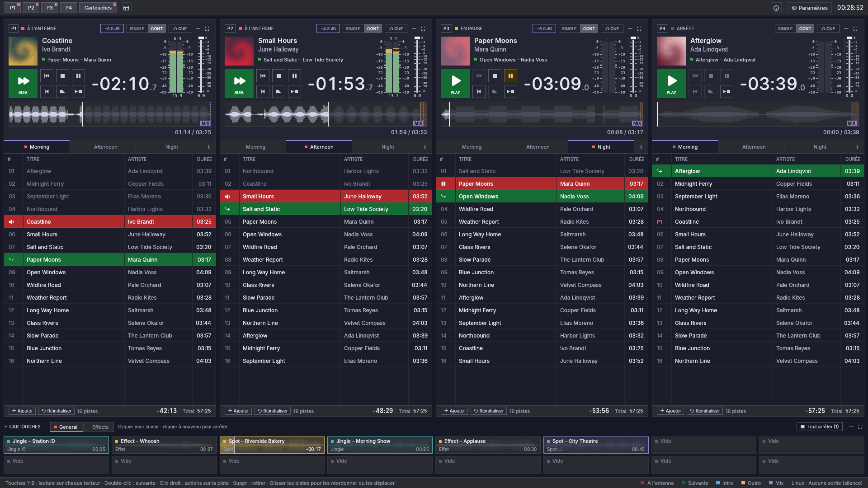Start next track with P1 SUIV. button
The width and height of the screenshot is (868, 488).
pyautogui.click(x=23, y=84)
